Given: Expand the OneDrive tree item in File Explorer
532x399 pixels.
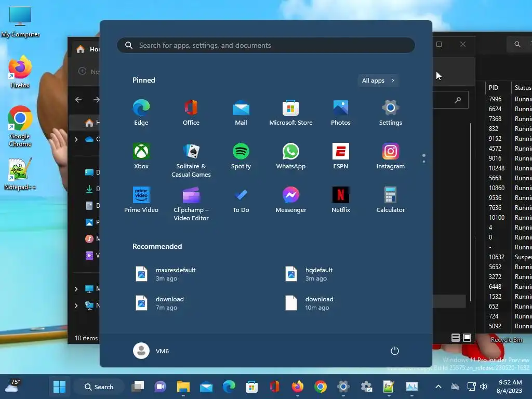Looking at the screenshot, I should point(76,139).
